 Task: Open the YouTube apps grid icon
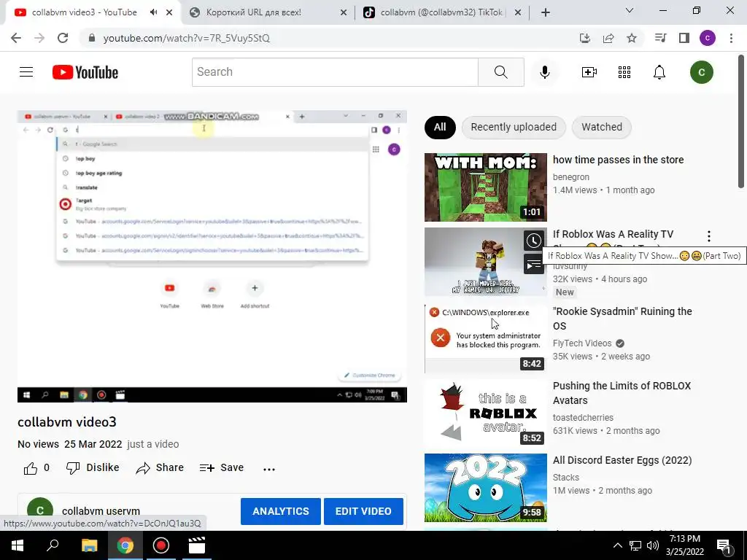tap(624, 72)
